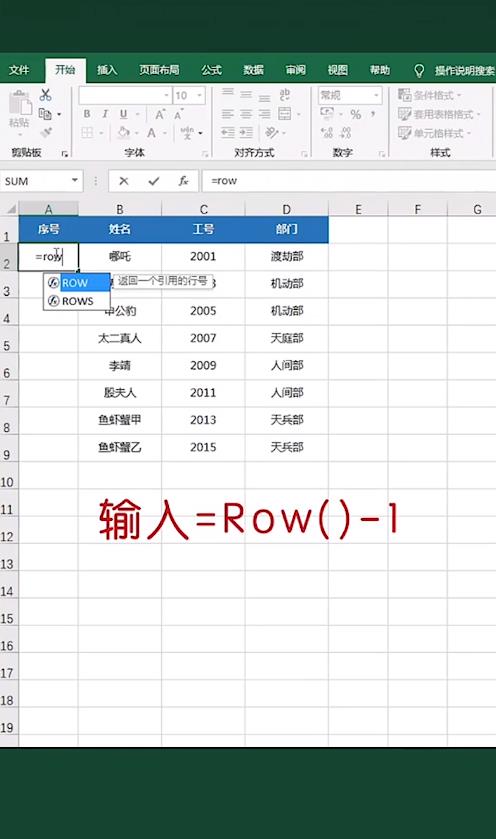Increase decimal places icon
Viewport: 496px width, 839px height.
[x=327, y=133]
